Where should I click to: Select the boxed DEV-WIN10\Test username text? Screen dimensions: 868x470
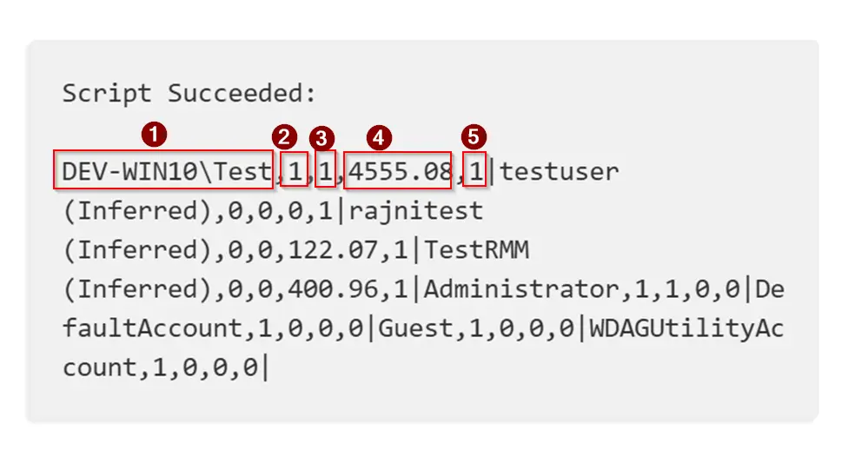[x=166, y=171]
